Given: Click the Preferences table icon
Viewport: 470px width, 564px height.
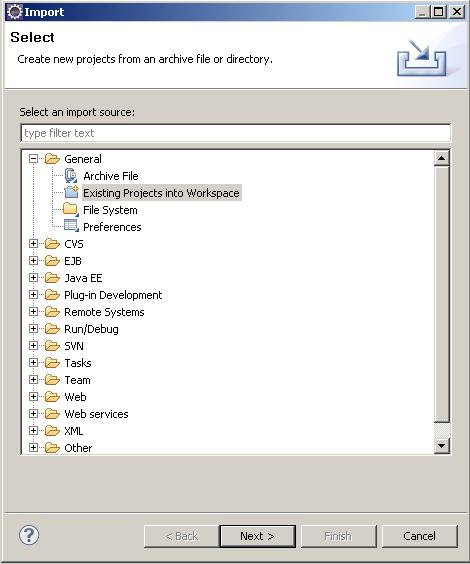Looking at the screenshot, I should [x=71, y=226].
